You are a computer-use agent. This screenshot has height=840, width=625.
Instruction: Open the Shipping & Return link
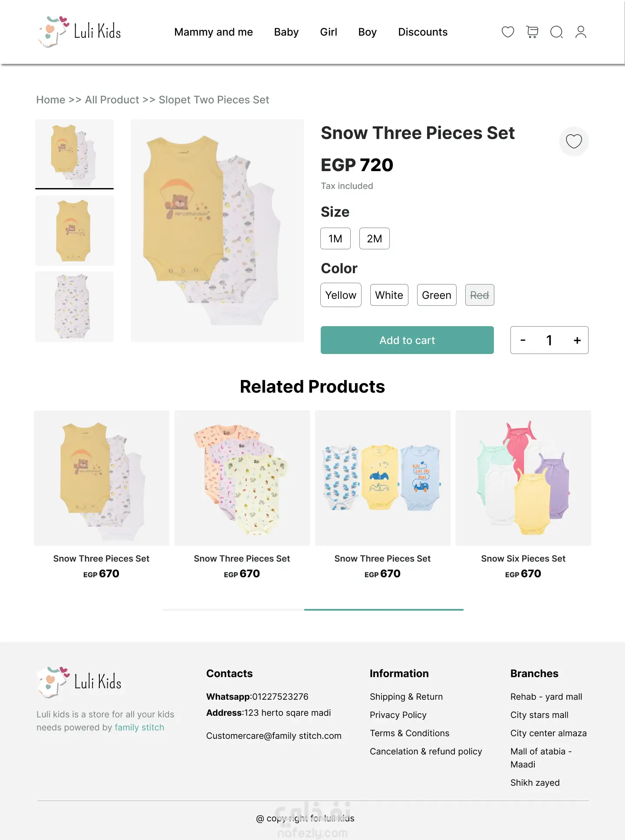(x=406, y=697)
